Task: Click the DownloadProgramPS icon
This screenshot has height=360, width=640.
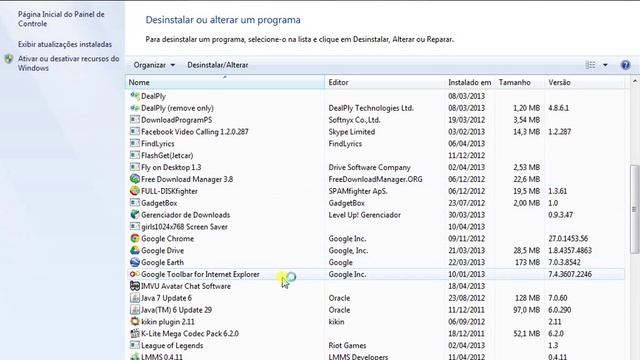Action: pyautogui.click(x=135, y=120)
